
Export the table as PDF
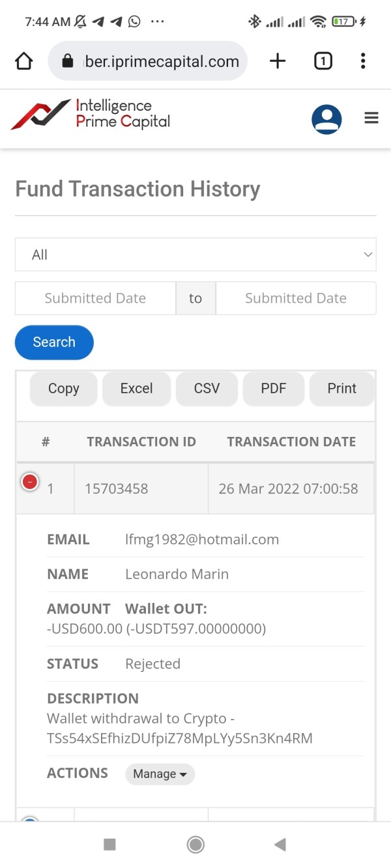pyautogui.click(x=274, y=389)
